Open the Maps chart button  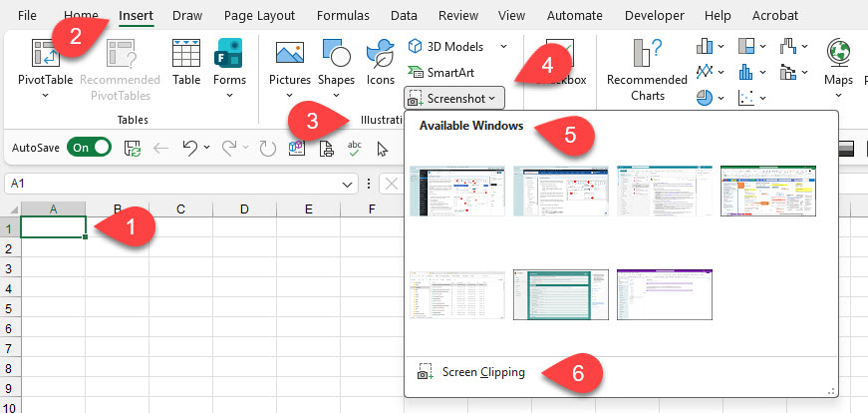[x=838, y=62]
